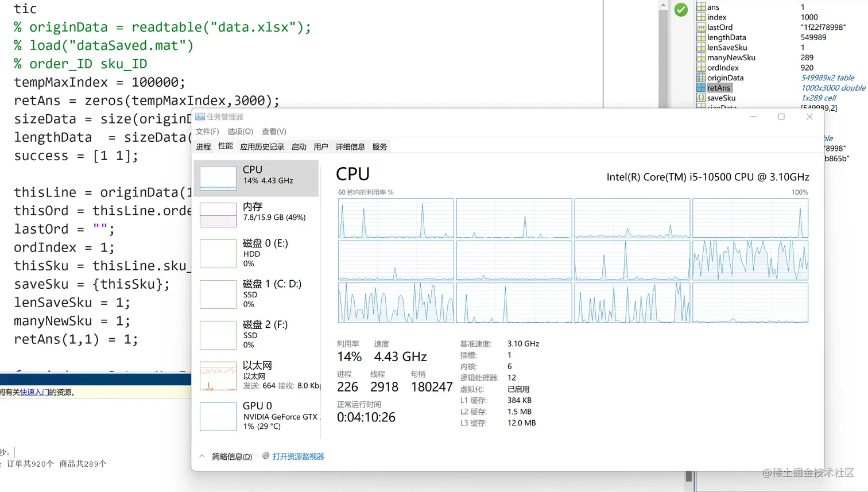Image resolution: width=868 pixels, height=492 pixels.
Task: Click the retAns variable icon
Action: click(701, 88)
